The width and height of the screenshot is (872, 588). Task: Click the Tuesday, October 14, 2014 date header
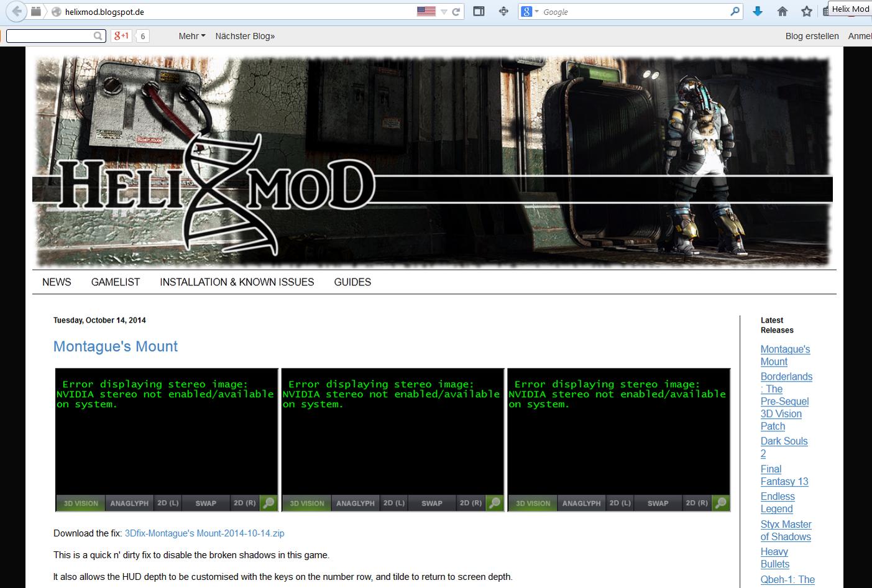99,320
